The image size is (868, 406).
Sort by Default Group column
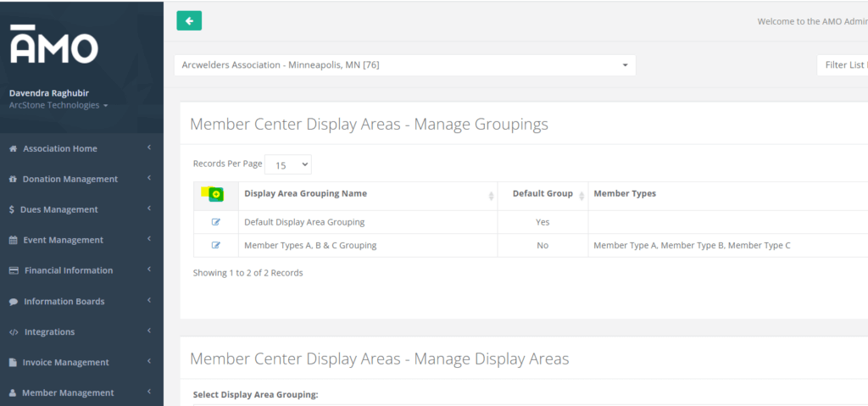pyautogui.click(x=542, y=194)
